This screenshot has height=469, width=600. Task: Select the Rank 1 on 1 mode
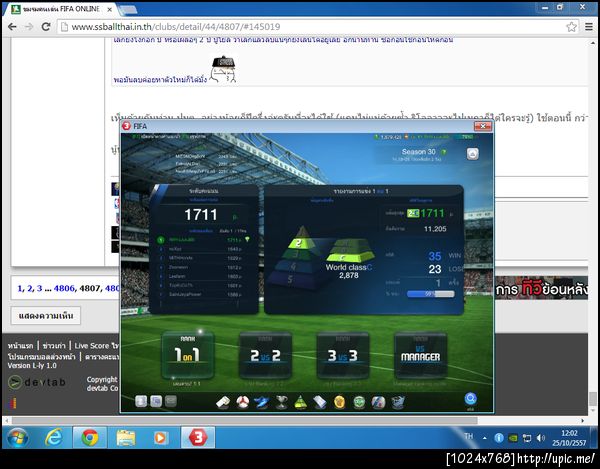point(188,355)
